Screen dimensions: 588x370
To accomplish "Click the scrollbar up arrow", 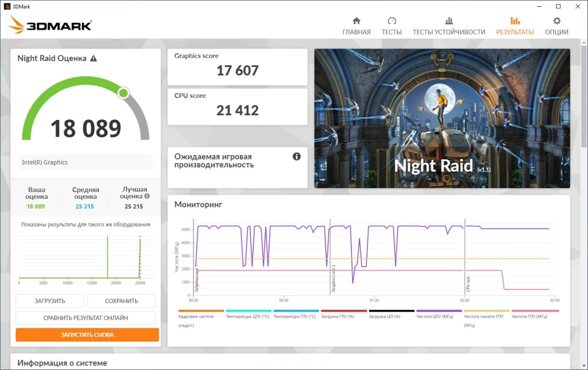I will 584,43.
